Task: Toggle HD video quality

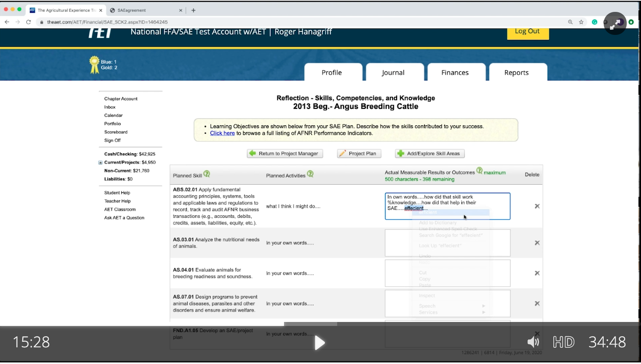Action: point(564,342)
